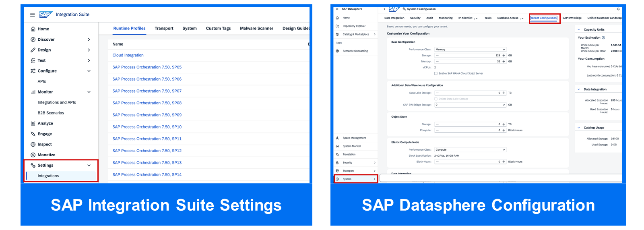The image size is (644, 230).
Task: Click the Home icon in Integration Suite sidebar
Action: [x=33, y=29]
